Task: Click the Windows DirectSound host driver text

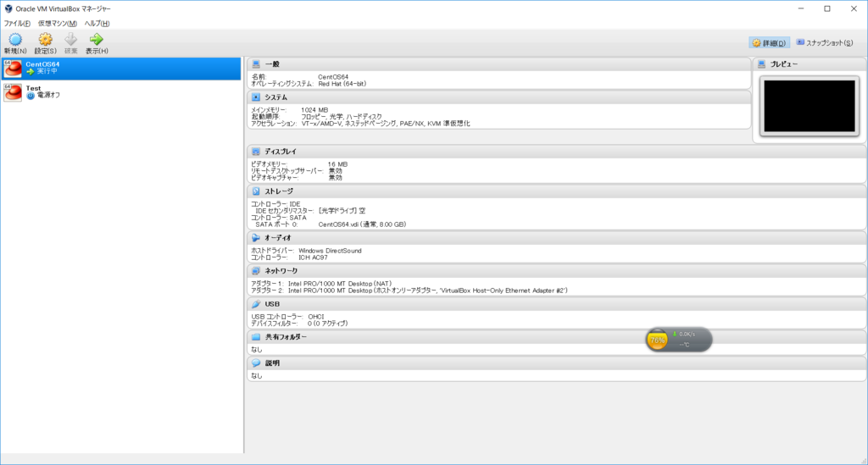Action: (330, 251)
